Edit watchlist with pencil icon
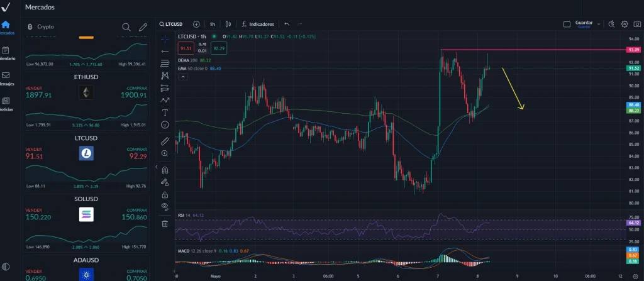This screenshot has height=281, width=644. [x=143, y=27]
